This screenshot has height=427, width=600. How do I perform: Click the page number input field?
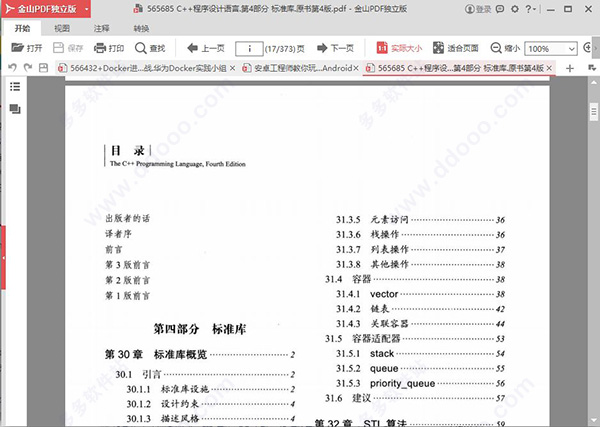click(249, 49)
